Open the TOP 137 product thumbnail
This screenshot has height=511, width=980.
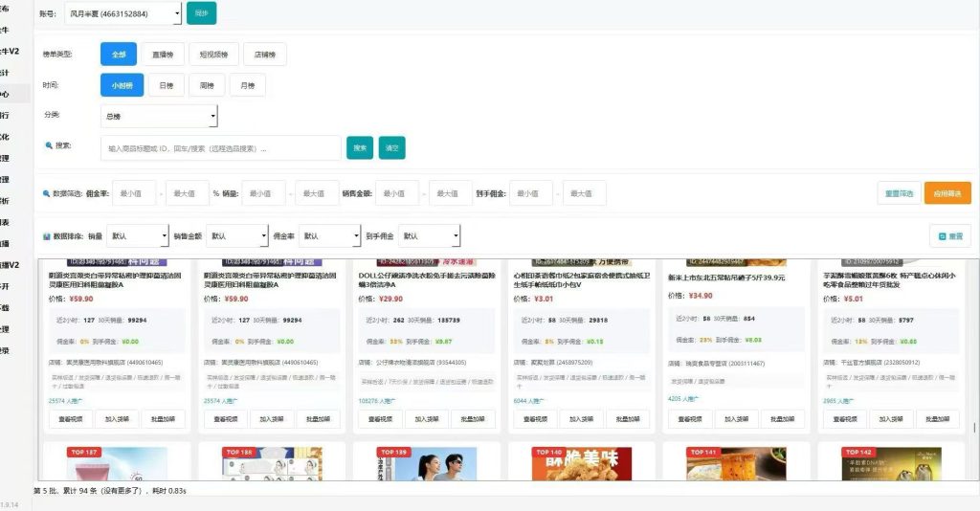[x=117, y=463]
